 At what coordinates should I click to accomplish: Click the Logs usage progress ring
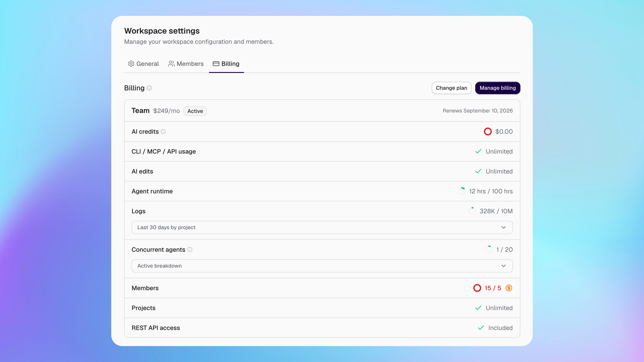click(472, 211)
